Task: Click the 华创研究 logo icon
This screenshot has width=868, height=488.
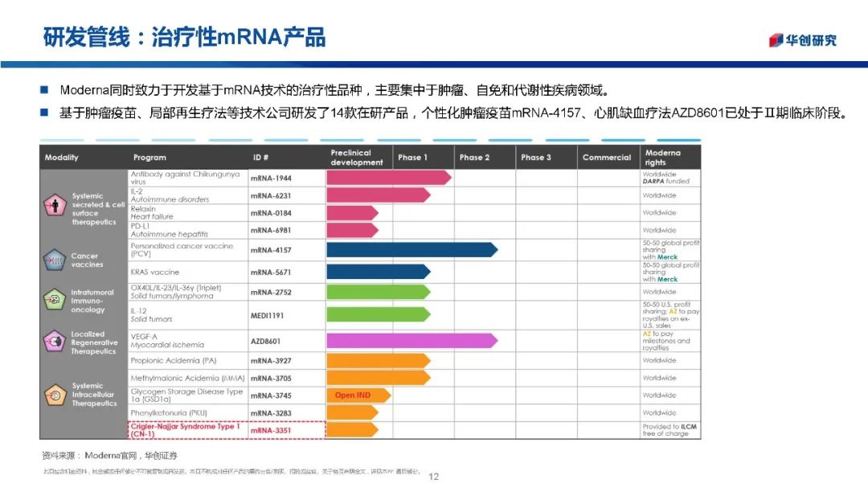Action: [x=776, y=40]
